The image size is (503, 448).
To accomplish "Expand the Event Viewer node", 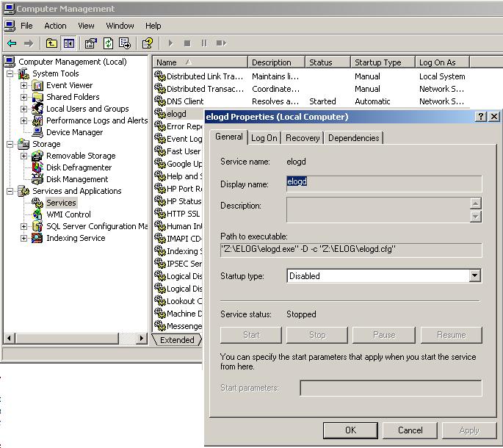I will [x=23, y=85].
